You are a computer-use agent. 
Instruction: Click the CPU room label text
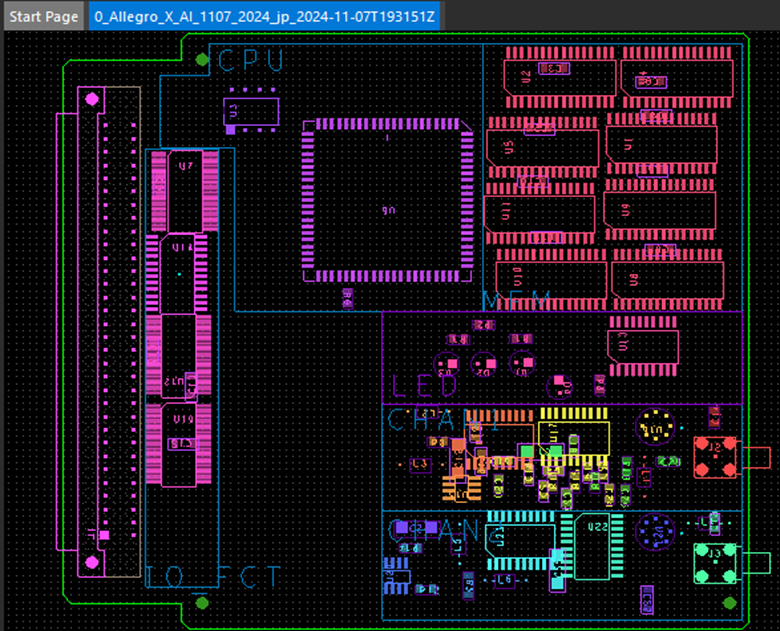251,60
